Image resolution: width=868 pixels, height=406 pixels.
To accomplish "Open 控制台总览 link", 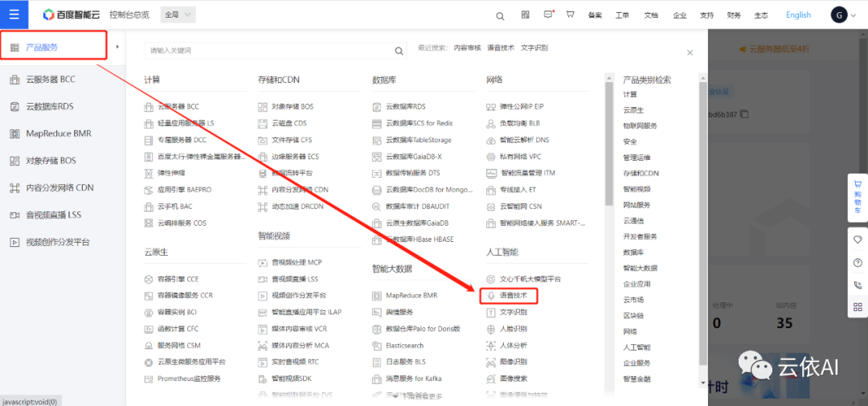I will 129,15.
